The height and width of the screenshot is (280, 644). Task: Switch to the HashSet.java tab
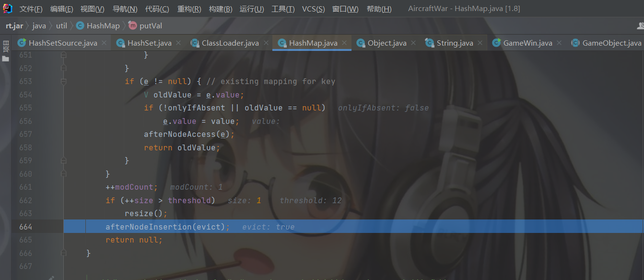(149, 43)
